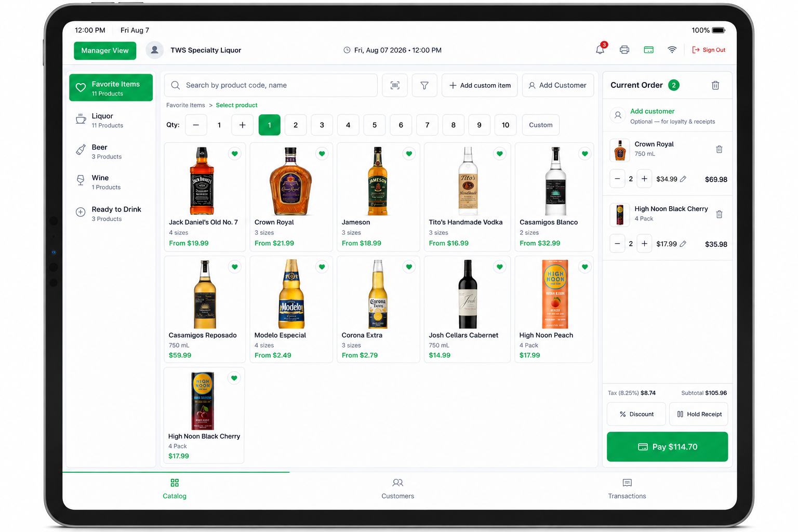Switch to the Transactions tab
Image resolution: width=798 pixels, height=532 pixels.
[x=627, y=489]
